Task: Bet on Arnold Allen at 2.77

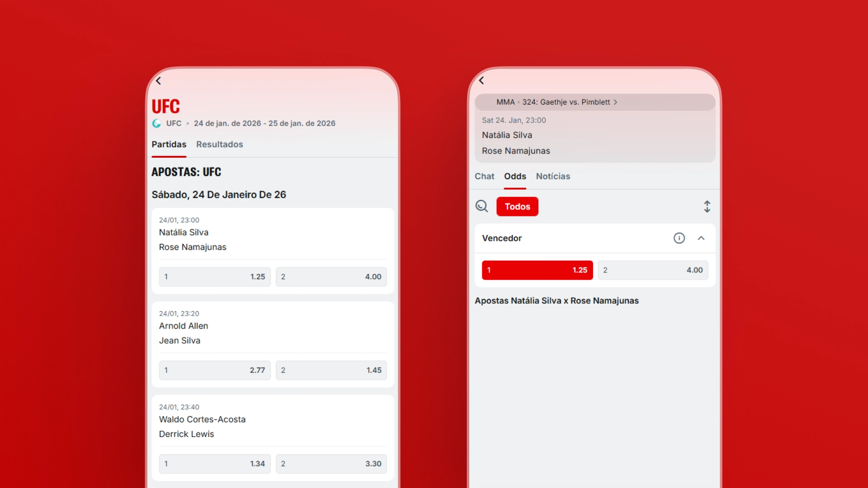Action: click(215, 370)
